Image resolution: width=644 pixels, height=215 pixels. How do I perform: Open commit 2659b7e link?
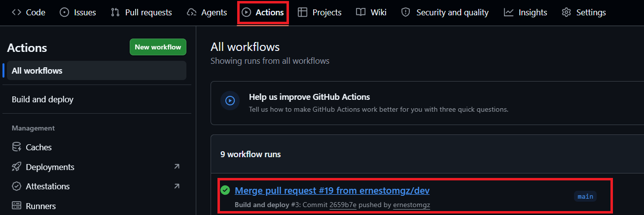[343, 205]
